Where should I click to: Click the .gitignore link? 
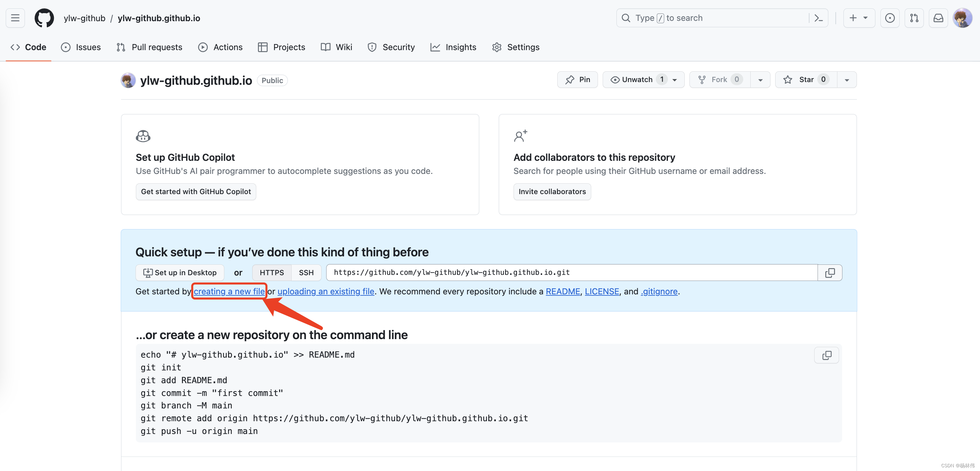[x=659, y=291]
